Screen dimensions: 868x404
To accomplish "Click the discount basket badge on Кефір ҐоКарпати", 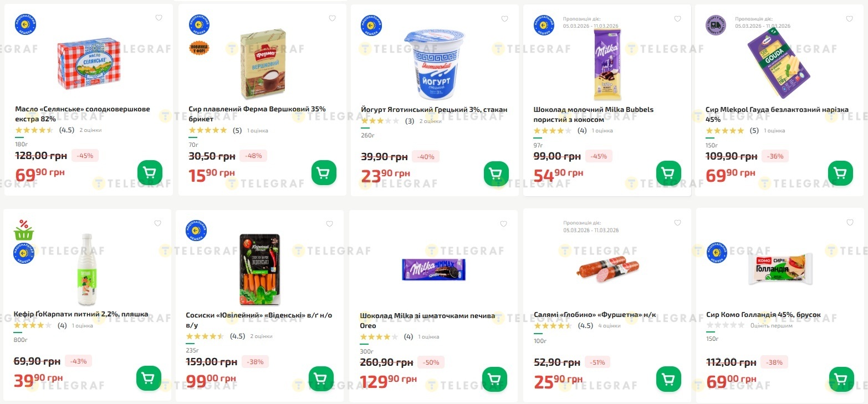I will [x=24, y=231].
